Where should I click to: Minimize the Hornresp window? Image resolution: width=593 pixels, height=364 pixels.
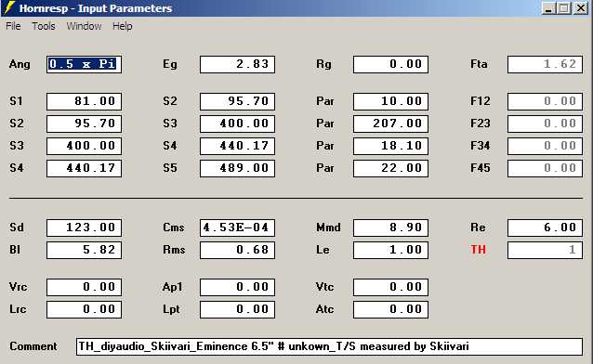point(548,8)
